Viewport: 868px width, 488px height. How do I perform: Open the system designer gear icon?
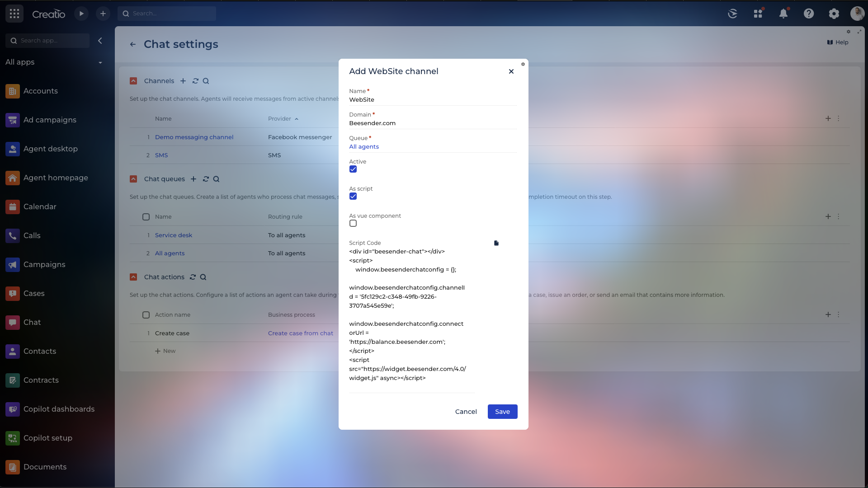pos(834,14)
